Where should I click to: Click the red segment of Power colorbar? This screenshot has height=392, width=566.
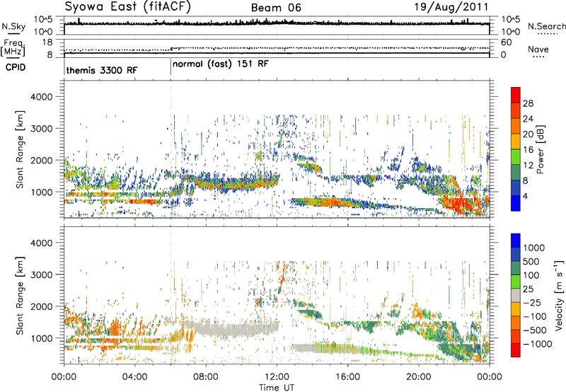516,95
